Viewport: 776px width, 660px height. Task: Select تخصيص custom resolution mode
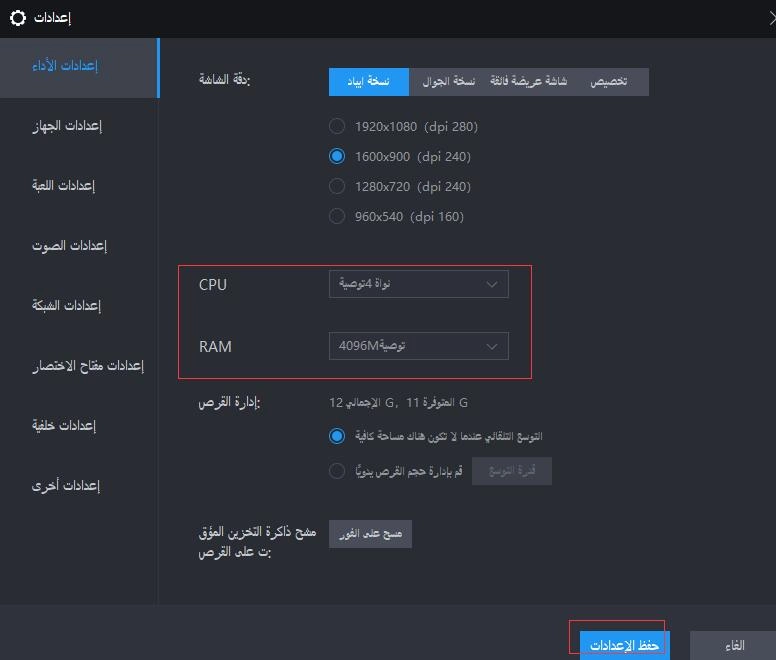pyautogui.click(x=609, y=82)
